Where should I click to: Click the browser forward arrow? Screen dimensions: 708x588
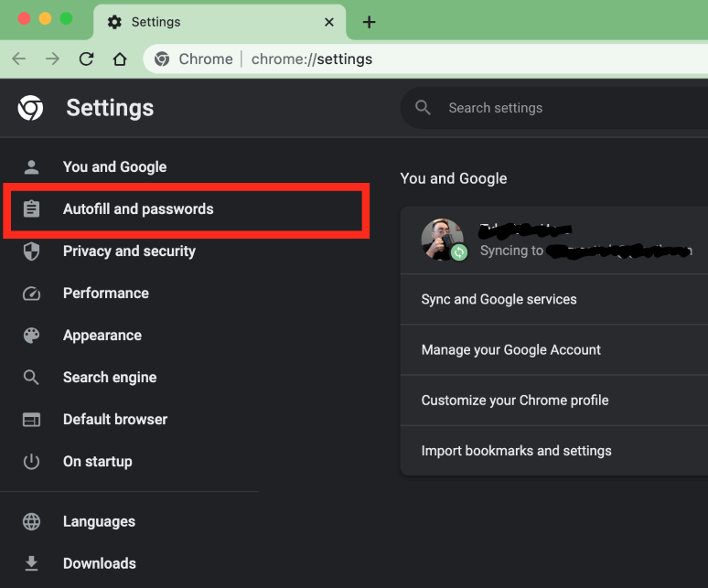point(52,59)
